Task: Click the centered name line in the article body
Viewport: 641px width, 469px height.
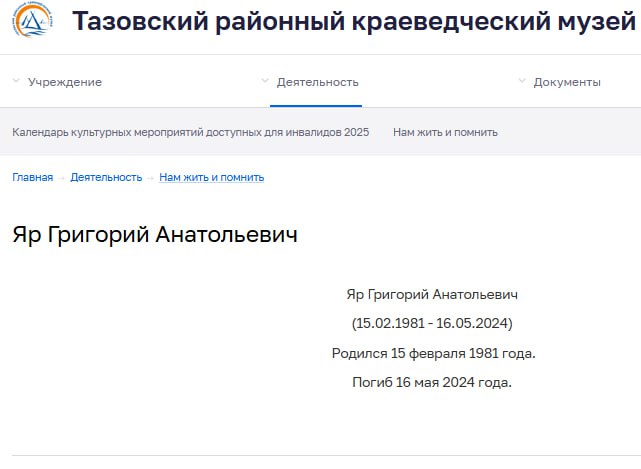Action: pyautogui.click(x=432, y=294)
